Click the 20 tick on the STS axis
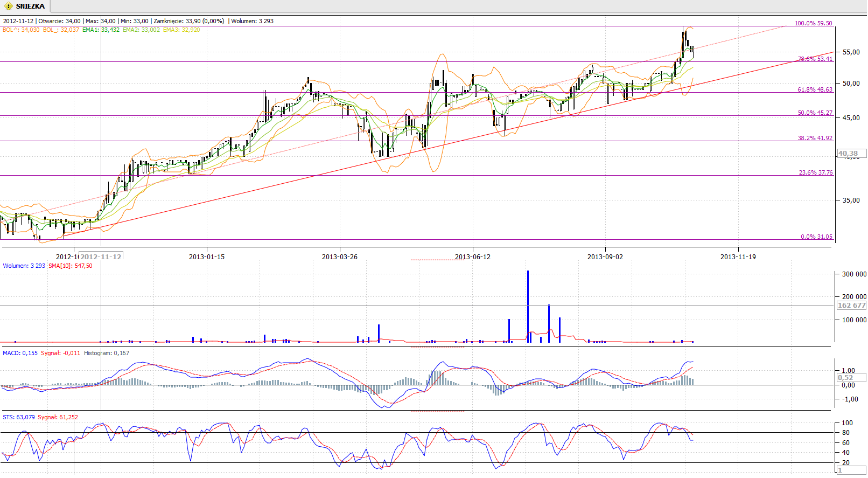Screen dimensions: 868x478 (846, 462)
